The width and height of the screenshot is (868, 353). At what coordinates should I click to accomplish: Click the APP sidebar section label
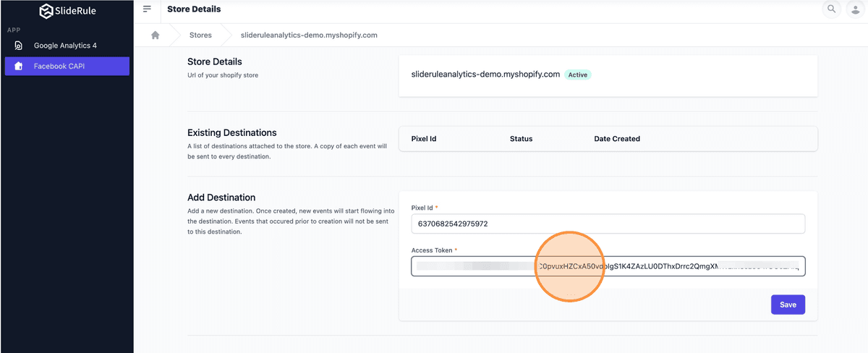tap(13, 30)
